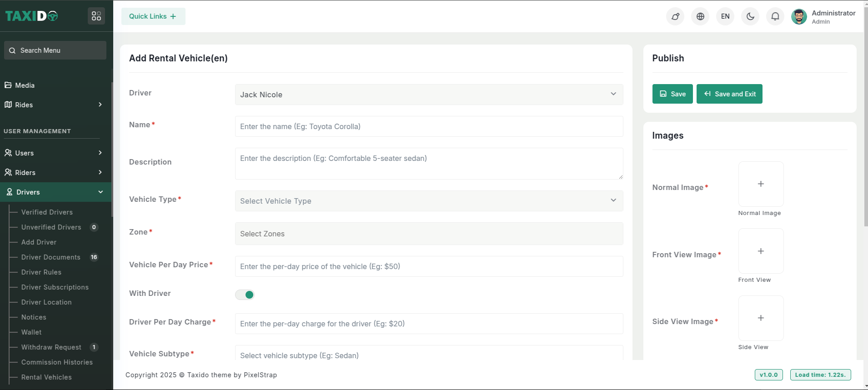Switch language using EN button
Image resolution: width=868 pixels, height=390 pixels.
point(725,16)
